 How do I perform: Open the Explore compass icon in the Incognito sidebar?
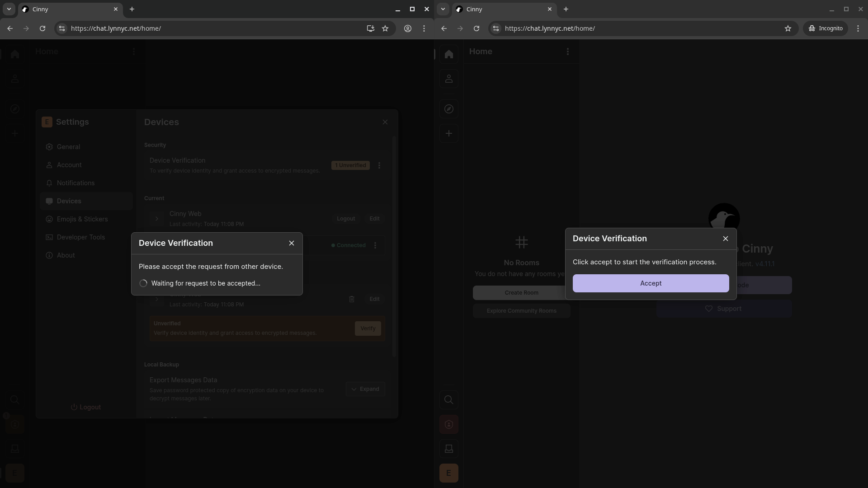pyautogui.click(x=449, y=109)
